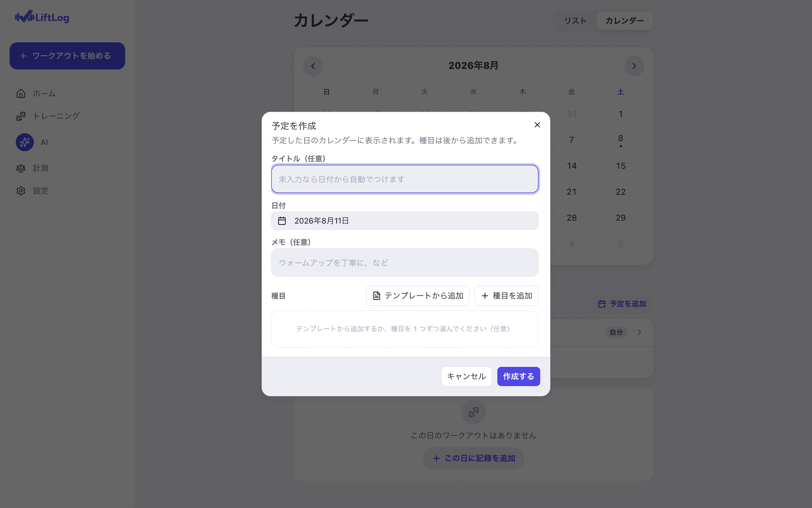This screenshot has width=812, height=508.
Task: Click この日に記録を追加 button
Action: coord(473,458)
